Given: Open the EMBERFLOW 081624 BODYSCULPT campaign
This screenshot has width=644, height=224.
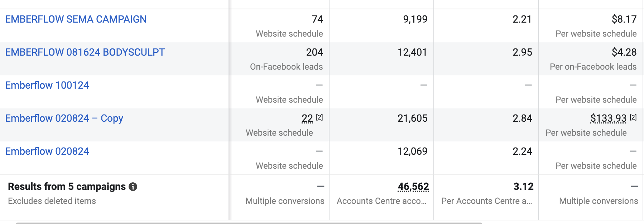Looking at the screenshot, I should [x=85, y=52].
